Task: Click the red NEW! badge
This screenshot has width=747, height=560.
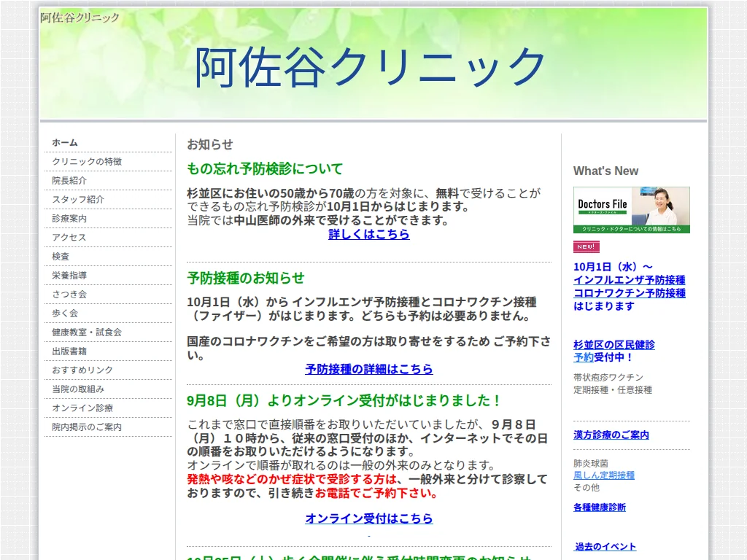Action: tap(586, 246)
